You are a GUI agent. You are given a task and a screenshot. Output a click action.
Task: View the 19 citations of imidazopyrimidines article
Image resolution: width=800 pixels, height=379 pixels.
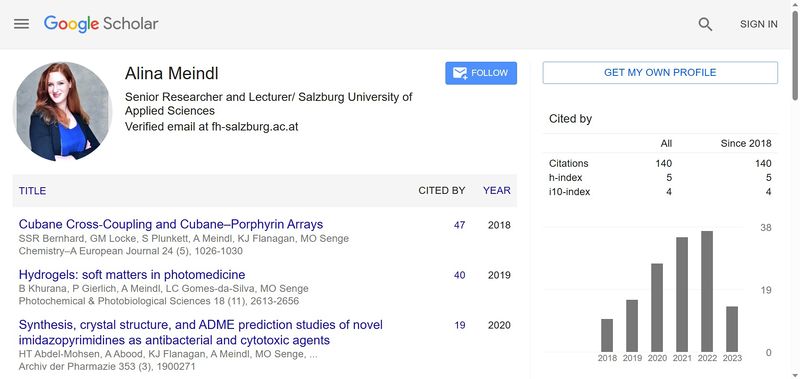[460, 325]
